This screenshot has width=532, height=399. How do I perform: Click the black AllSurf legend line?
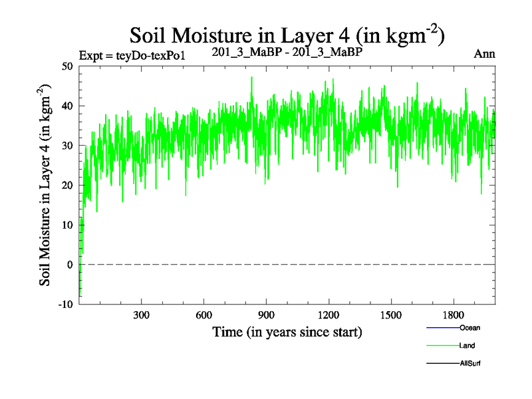[442, 364]
